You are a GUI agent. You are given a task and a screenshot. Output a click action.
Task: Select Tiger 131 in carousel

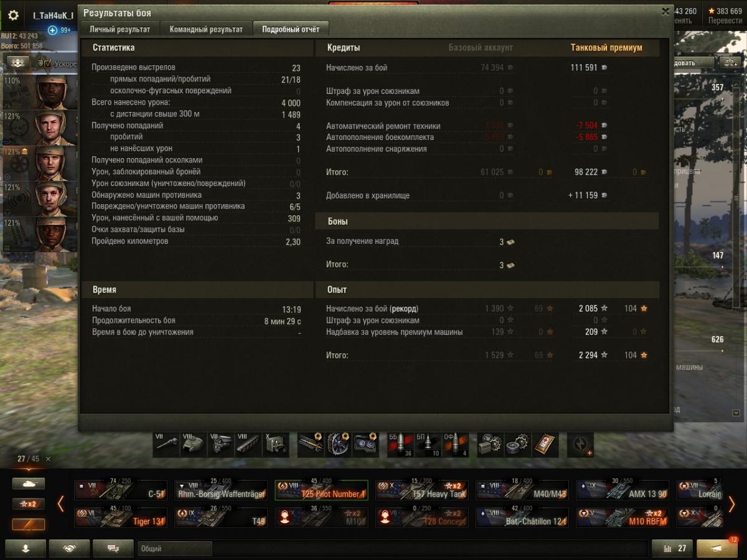121,518
